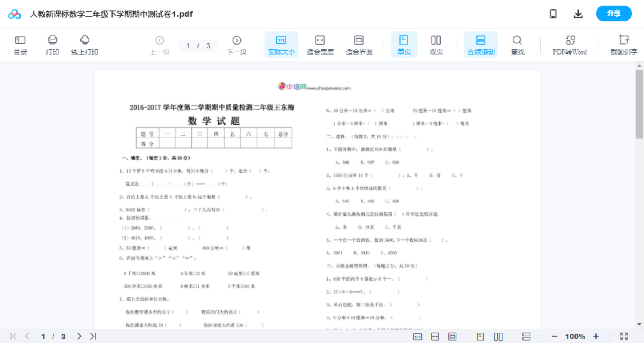Select 适合界面 fit-to-page mode
Image resolution: width=644 pixels, height=343 pixels.
[359, 45]
